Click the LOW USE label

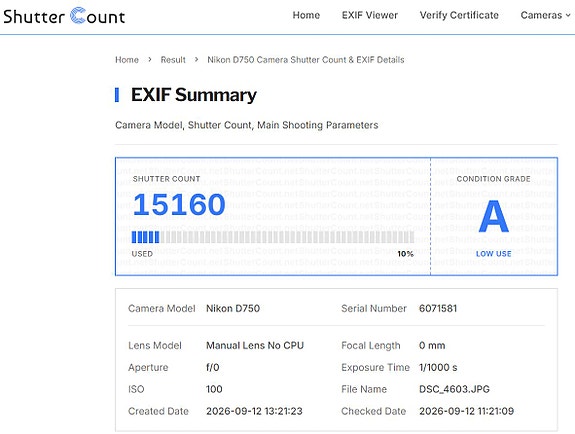click(x=494, y=254)
